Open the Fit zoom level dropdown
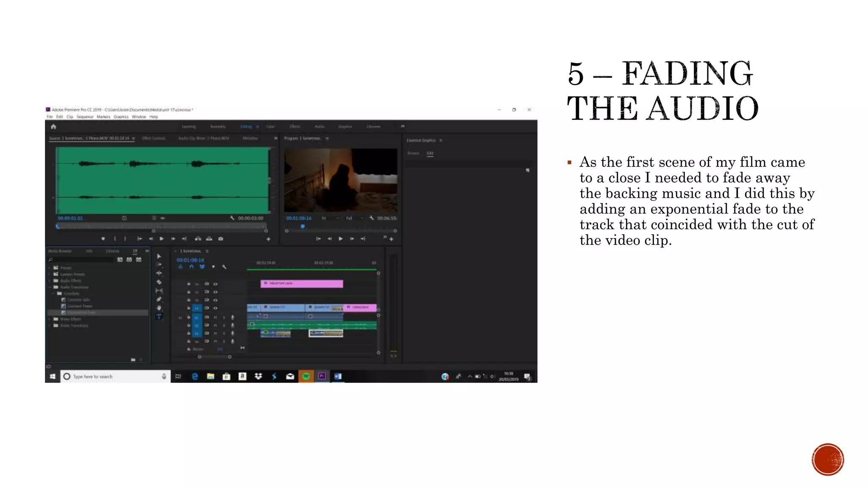The image size is (868, 488). (330, 218)
